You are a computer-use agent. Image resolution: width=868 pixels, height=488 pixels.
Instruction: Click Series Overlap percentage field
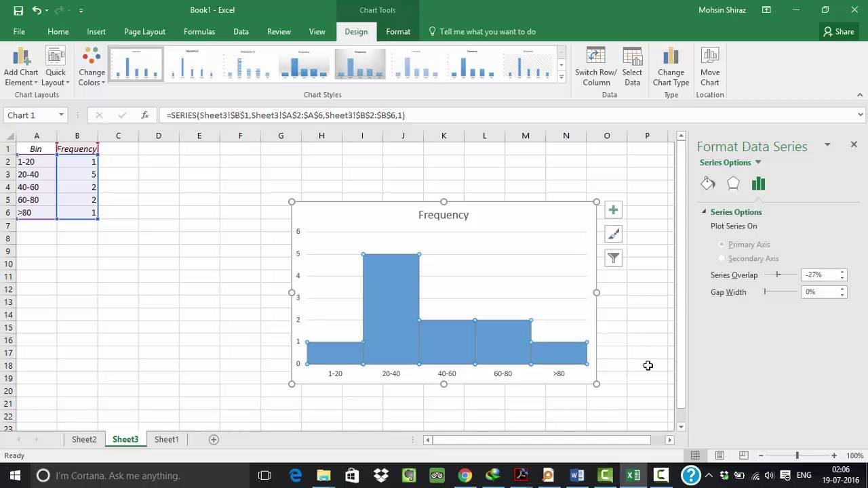(x=820, y=274)
